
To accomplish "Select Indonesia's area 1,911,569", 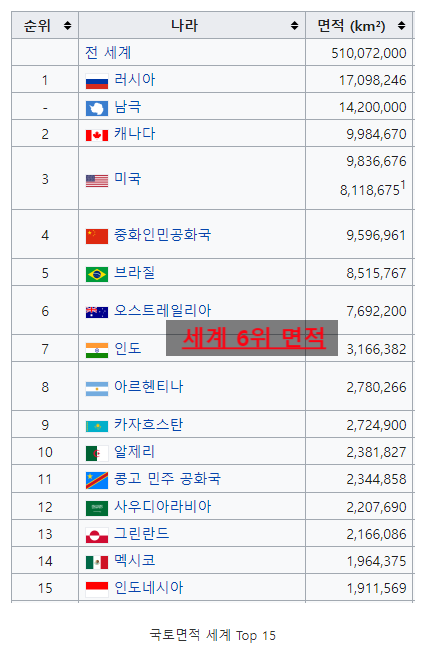I will 376,588.
